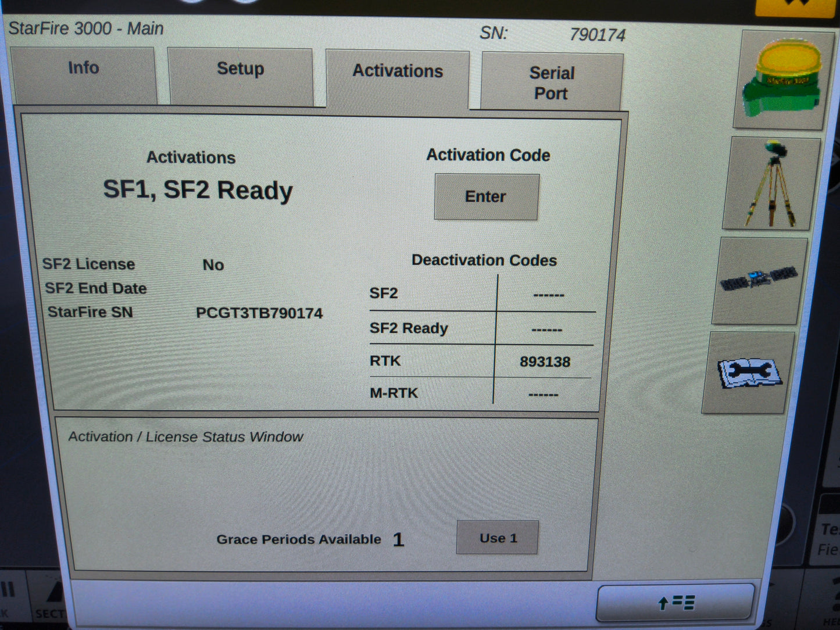Click the M-RTK deactivation row label
The image size is (840, 630).
pyautogui.click(x=394, y=393)
